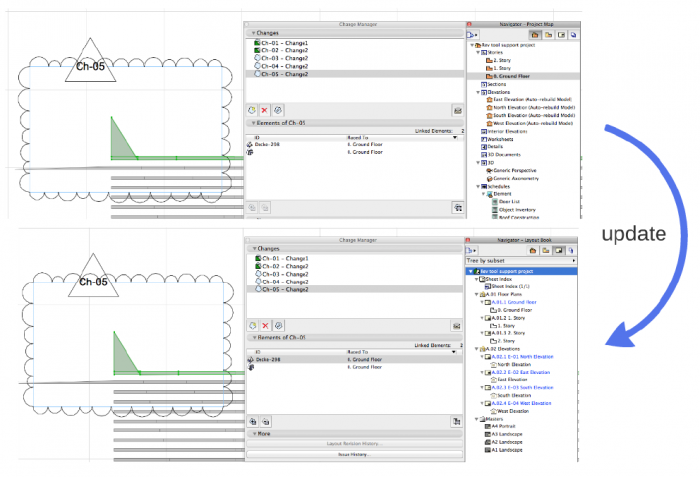
Task: Click the Layout Revision History button
Action: coord(354,444)
